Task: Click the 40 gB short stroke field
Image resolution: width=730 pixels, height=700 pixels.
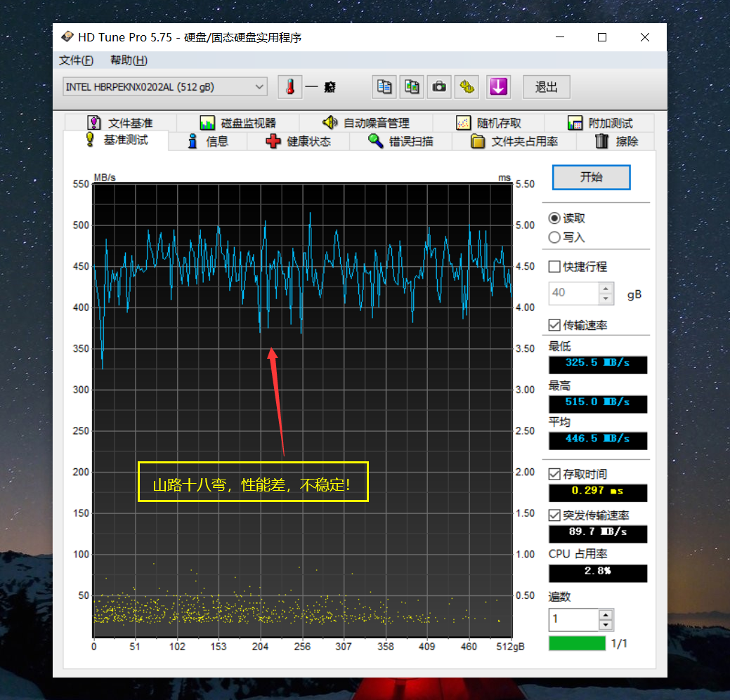Action: [573, 293]
